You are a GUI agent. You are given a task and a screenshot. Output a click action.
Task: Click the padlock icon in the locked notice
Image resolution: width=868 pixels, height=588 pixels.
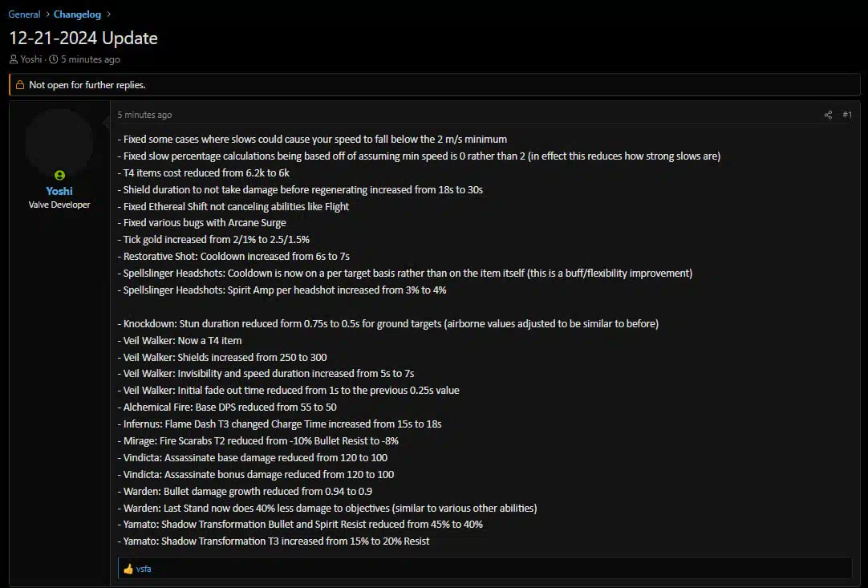tap(20, 85)
